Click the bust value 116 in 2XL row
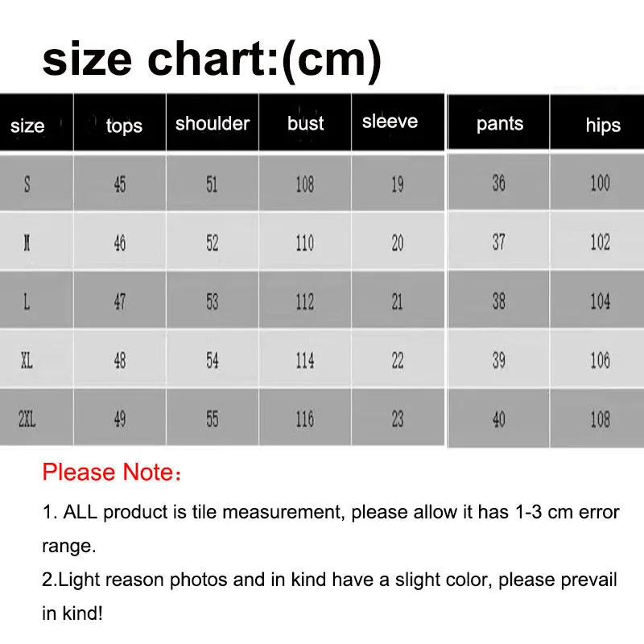 click(x=304, y=419)
